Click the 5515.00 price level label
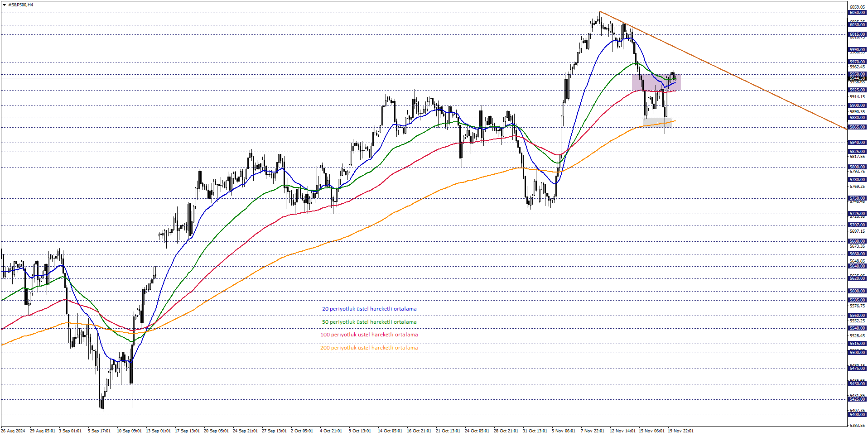 [x=857, y=344]
